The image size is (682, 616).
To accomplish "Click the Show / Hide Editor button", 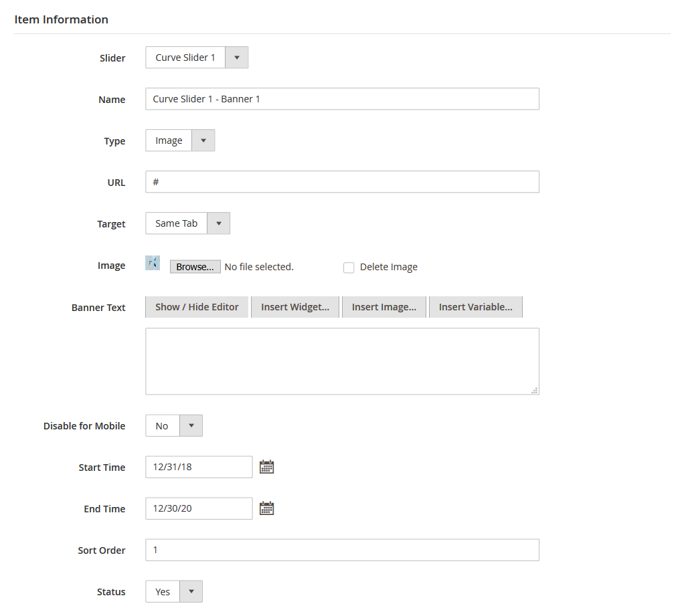I will pyautogui.click(x=197, y=307).
